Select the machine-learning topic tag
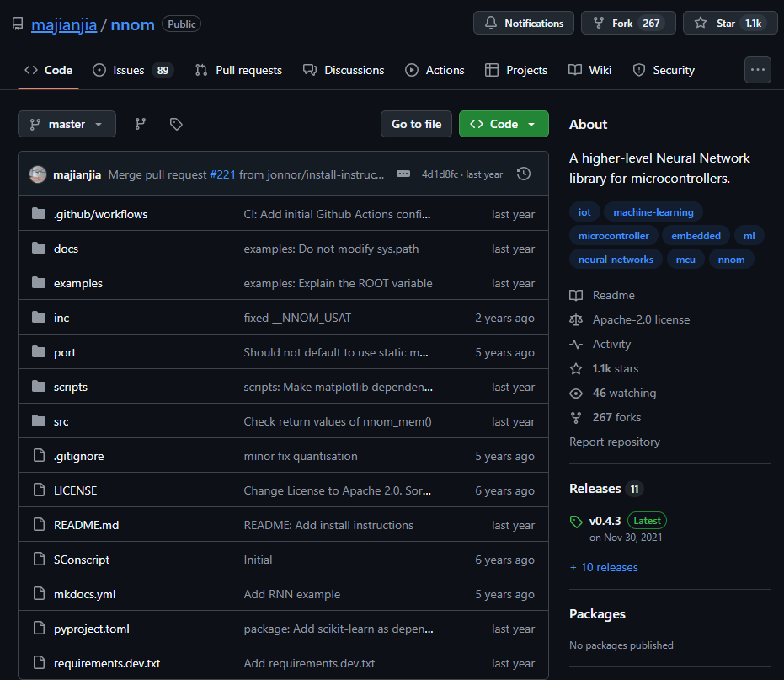Viewport: 784px width, 680px height. [x=653, y=212]
